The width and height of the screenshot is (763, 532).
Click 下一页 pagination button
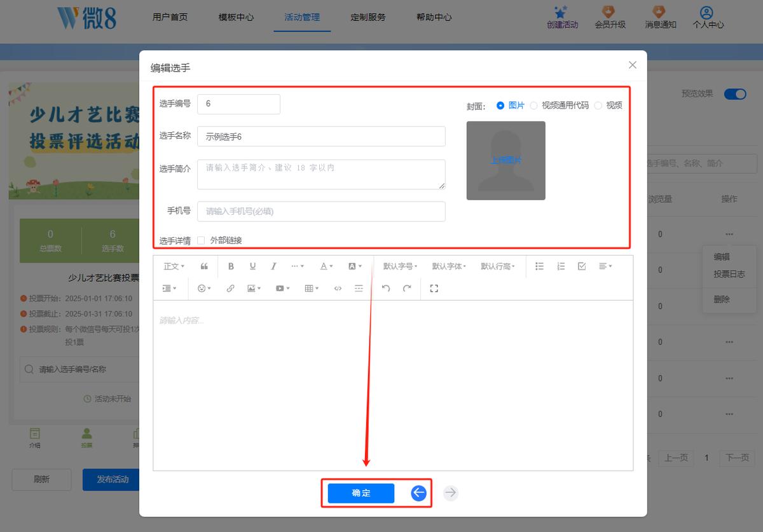click(737, 458)
